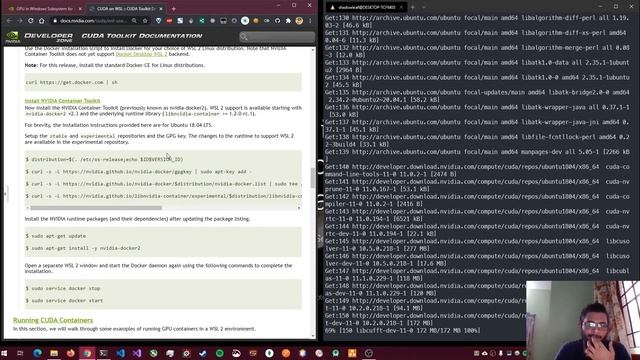
Task: Click the sudo service docker stop line
Action: [63, 289]
